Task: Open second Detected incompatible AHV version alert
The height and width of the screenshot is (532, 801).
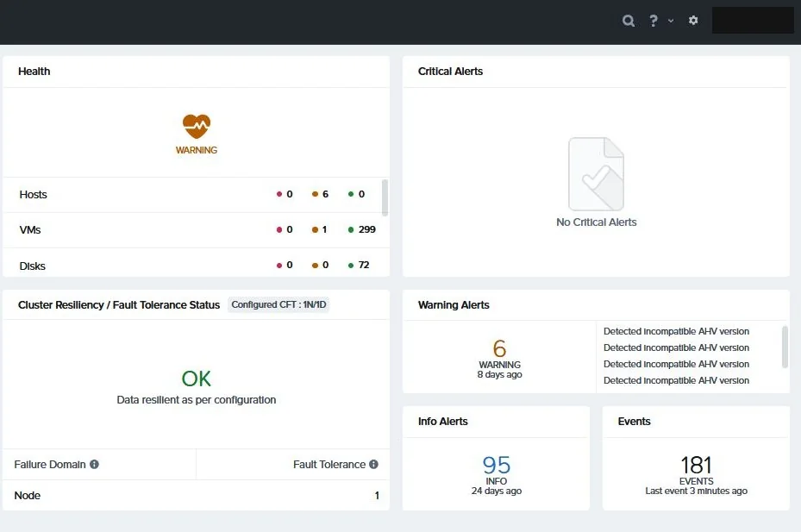Action: click(676, 347)
